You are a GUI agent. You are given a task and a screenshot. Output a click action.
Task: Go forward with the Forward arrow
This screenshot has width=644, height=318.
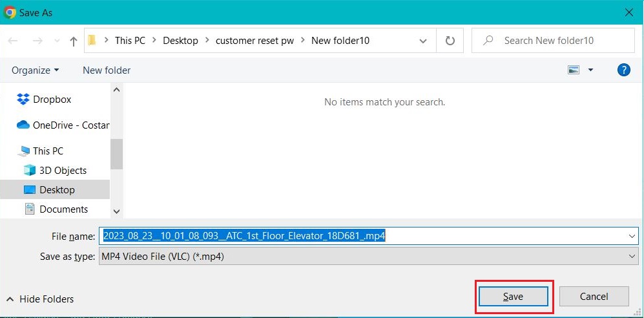coord(37,41)
